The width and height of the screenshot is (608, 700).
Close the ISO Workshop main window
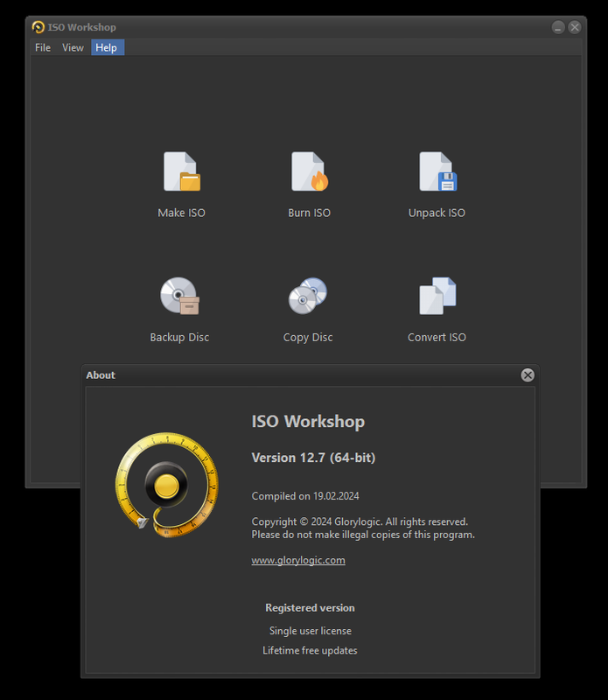tap(575, 27)
